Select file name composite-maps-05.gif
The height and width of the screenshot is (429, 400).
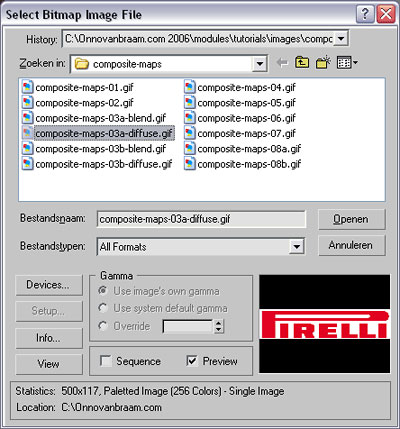click(x=246, y=103)
